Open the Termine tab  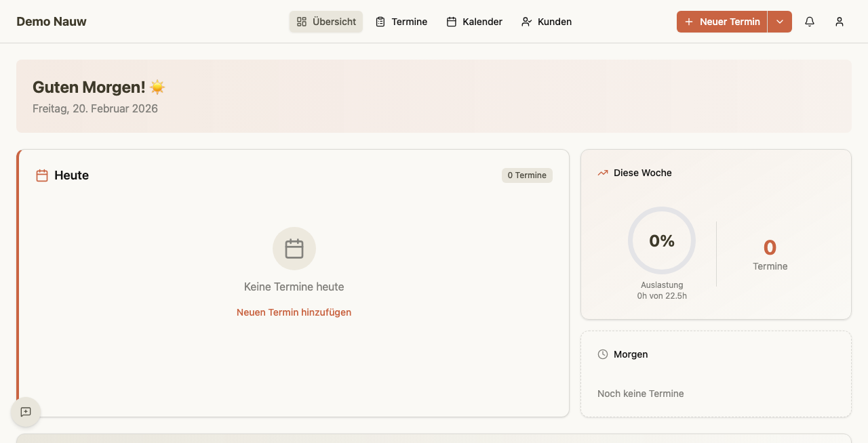(401, 22)
